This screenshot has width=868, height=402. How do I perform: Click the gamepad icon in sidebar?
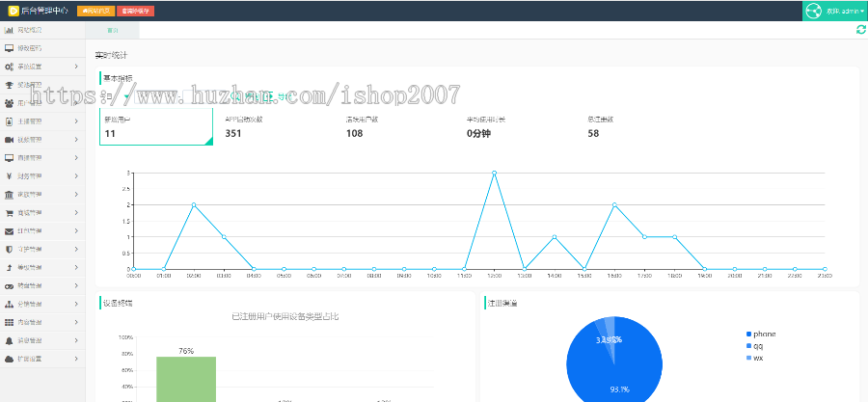click(x=9, y=285)
